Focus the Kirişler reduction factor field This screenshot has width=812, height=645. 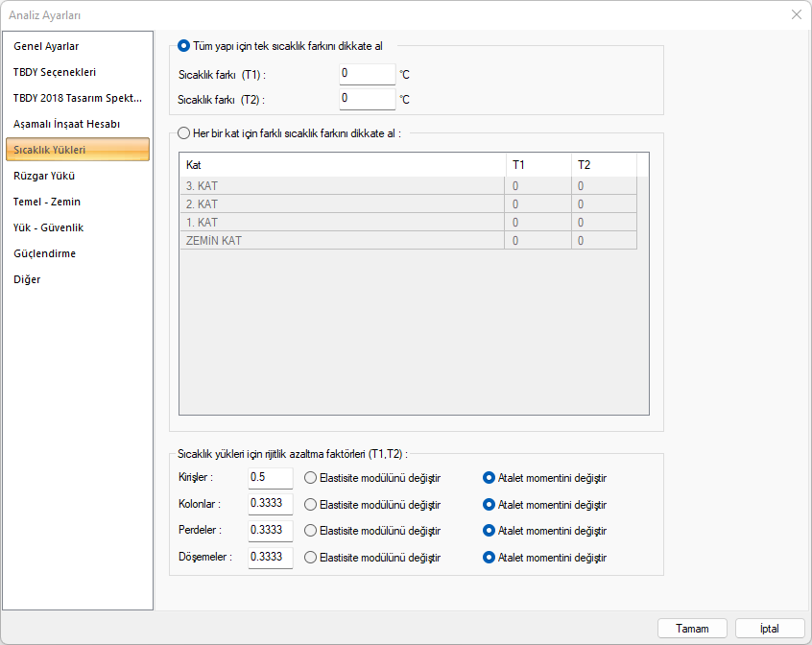270,477
